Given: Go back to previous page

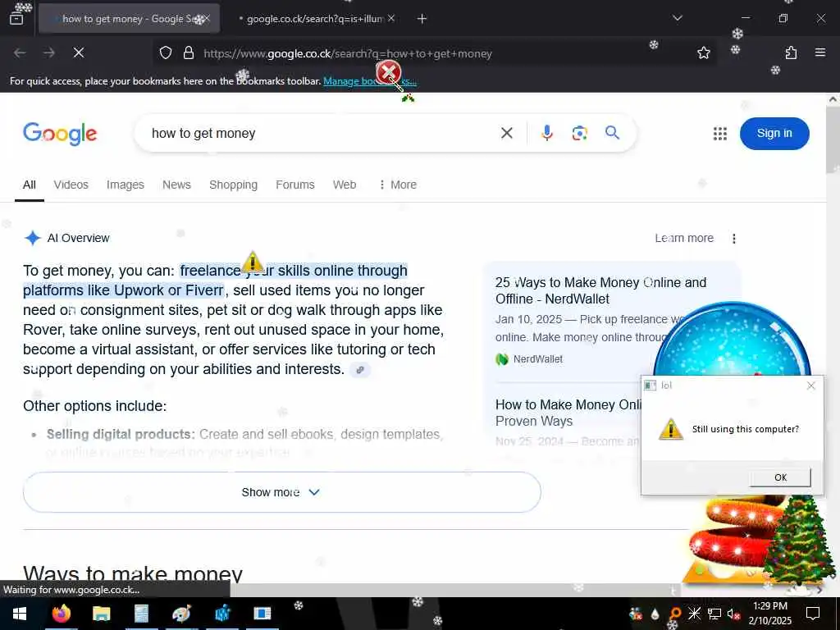Looking at the screenshot, I should point(20,52).
